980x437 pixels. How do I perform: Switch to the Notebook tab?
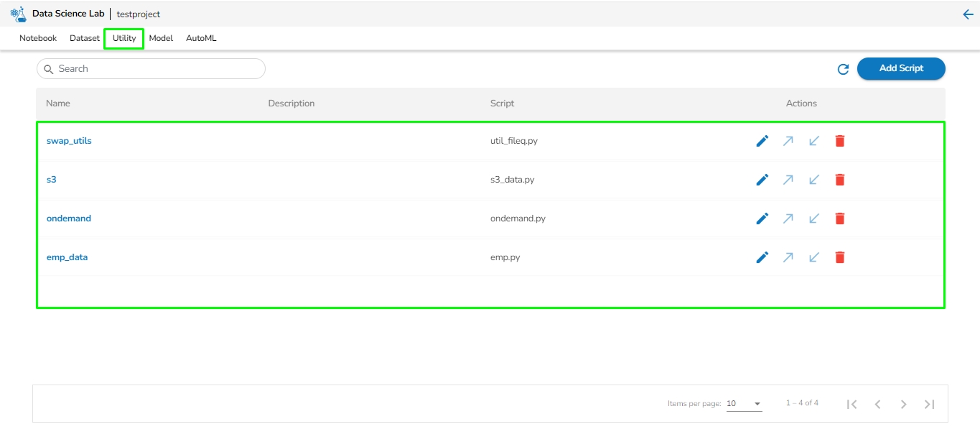[x=38, y=38]
